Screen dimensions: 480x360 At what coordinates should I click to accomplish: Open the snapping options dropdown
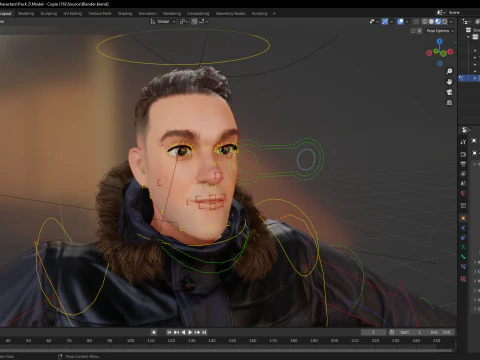204,22
